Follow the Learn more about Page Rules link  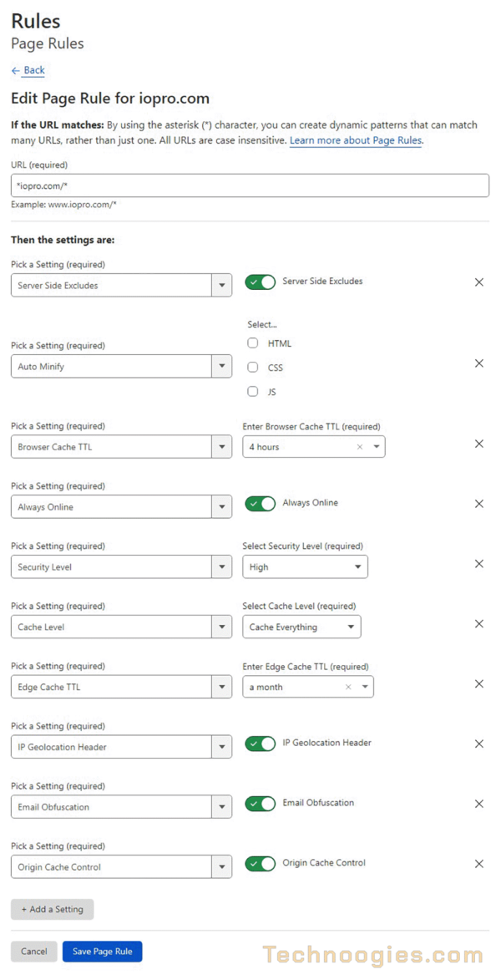click(x=356, y=140)
